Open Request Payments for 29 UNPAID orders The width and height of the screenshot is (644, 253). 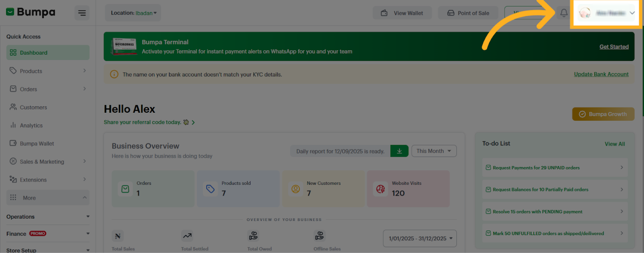click(x=555, y=167)
